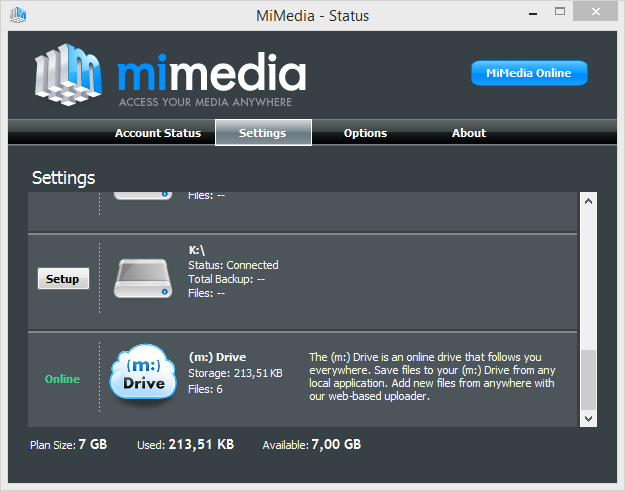Image resolution: width=625 pixels, height=491 pixels.
Task: Click the mimedia wordmark in the header
Action: [212, 72]
